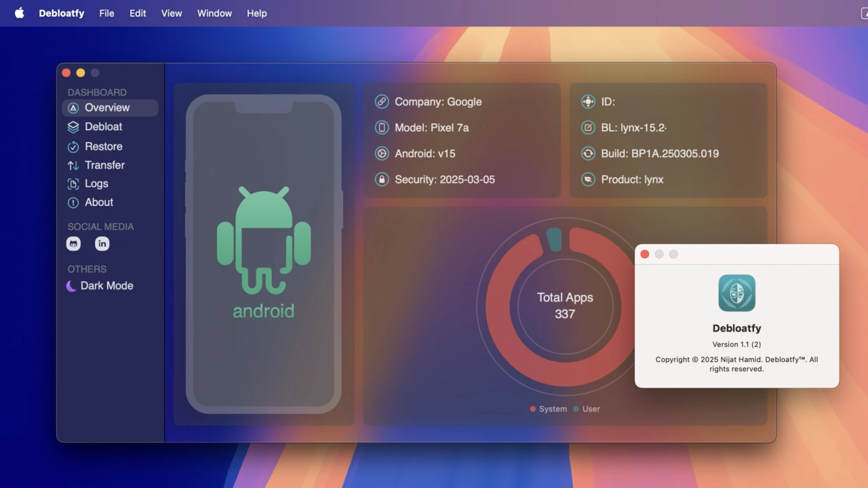The height and width of the screenshot is (488, 868).
Task: Click the phone icon beside Model Pixel 7a
Action: (382, 127)
